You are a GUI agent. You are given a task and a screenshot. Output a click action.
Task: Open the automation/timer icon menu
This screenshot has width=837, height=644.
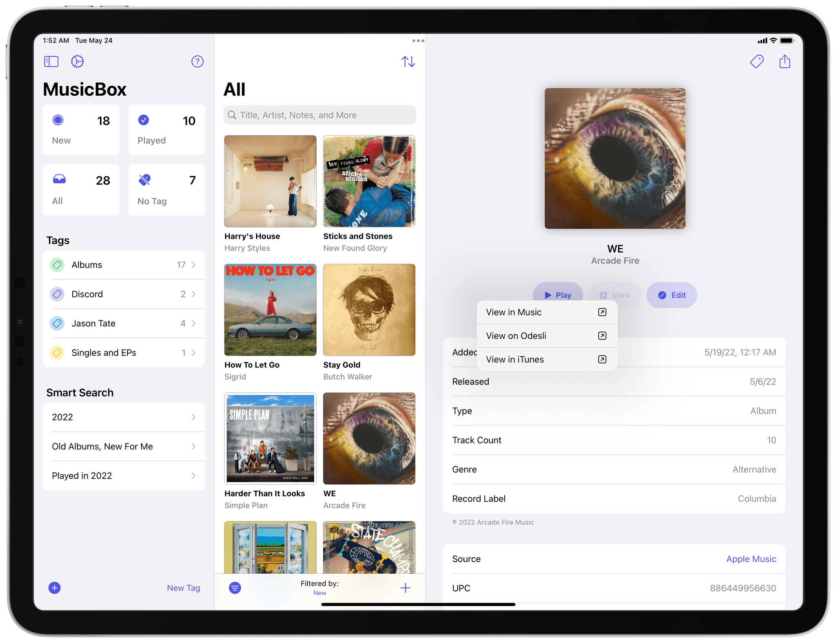tap(76, 62)
